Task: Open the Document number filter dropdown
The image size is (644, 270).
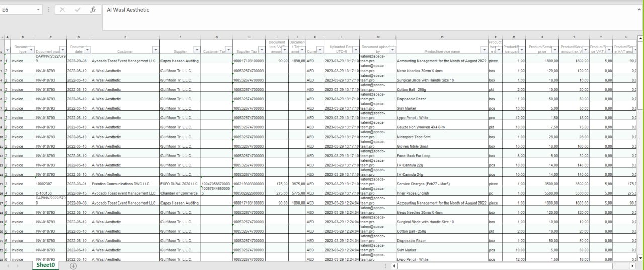Action: [x=63, y=50]
